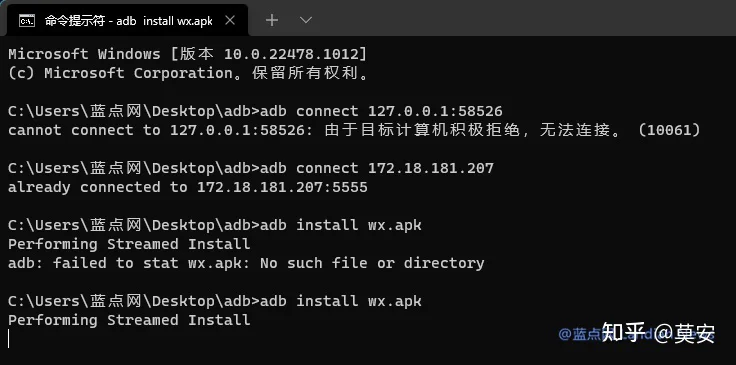Click the Microsoft Corporation copyright line
The width and height of the screenshot is (736, 365).
[x=189, y=73]
